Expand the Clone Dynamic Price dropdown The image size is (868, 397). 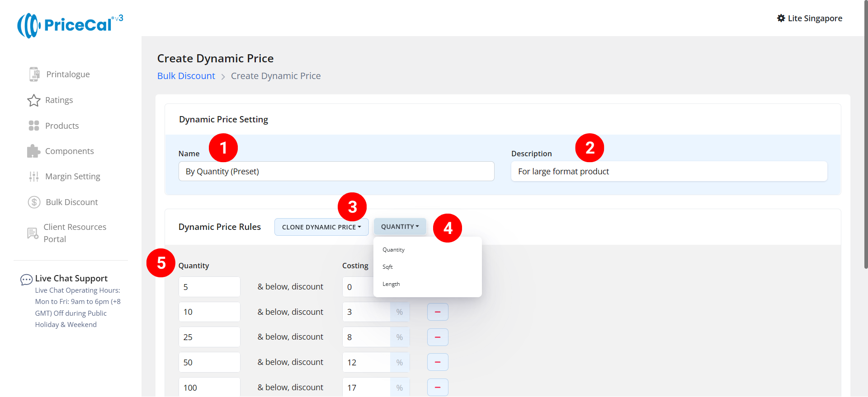coord(321,227)
